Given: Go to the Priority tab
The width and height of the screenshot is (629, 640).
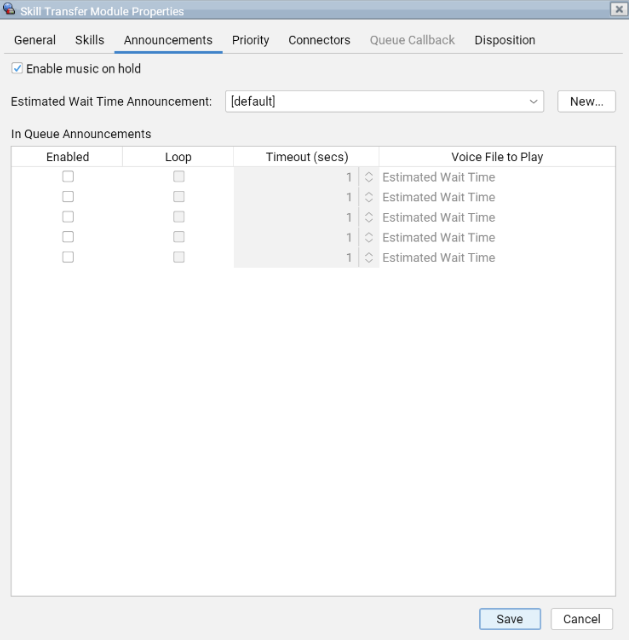Looking at the screenshot, I should pos(251,40).
